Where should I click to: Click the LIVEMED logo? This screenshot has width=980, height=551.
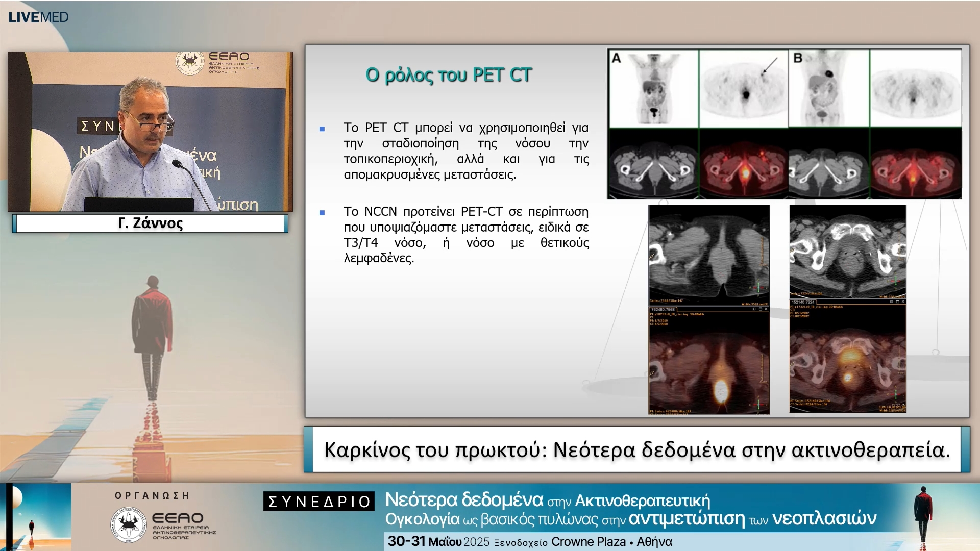pyautogui.click(x=38, y=17)
